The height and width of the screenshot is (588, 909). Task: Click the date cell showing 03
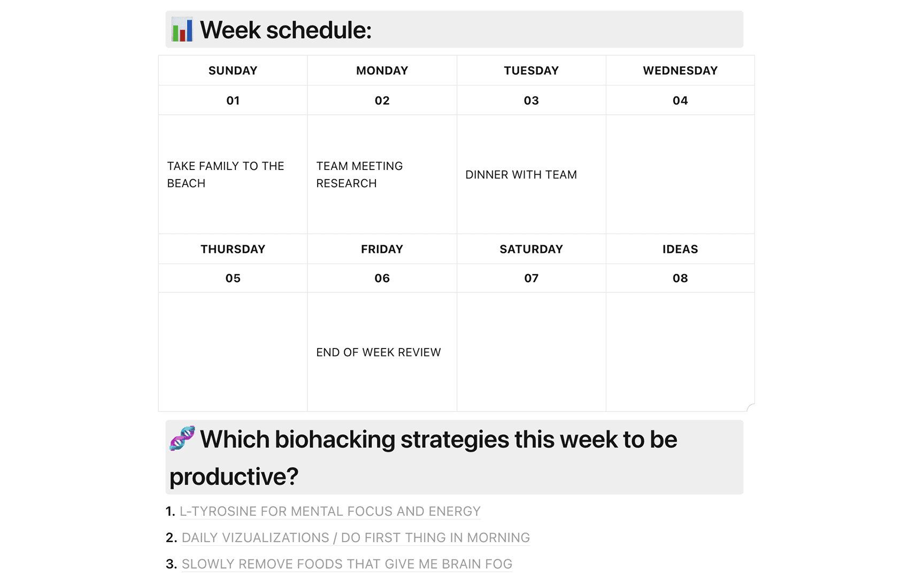point(531,100)
